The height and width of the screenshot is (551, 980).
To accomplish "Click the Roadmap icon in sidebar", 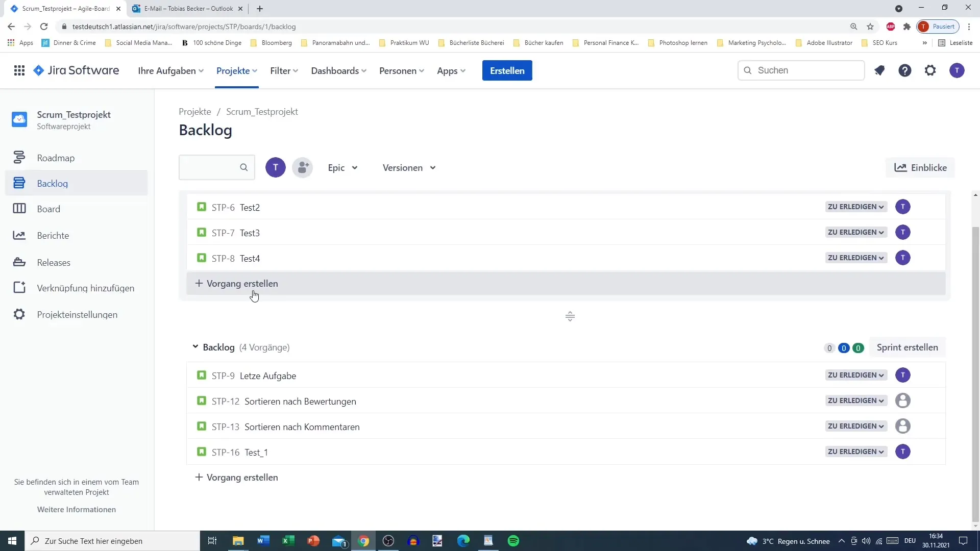I will [x=19, y=158].
